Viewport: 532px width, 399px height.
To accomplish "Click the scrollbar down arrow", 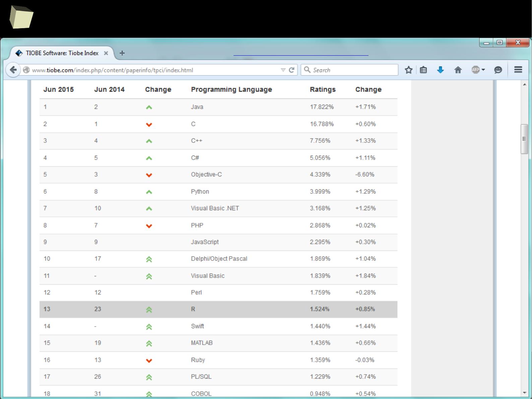I will pos(524,393).
